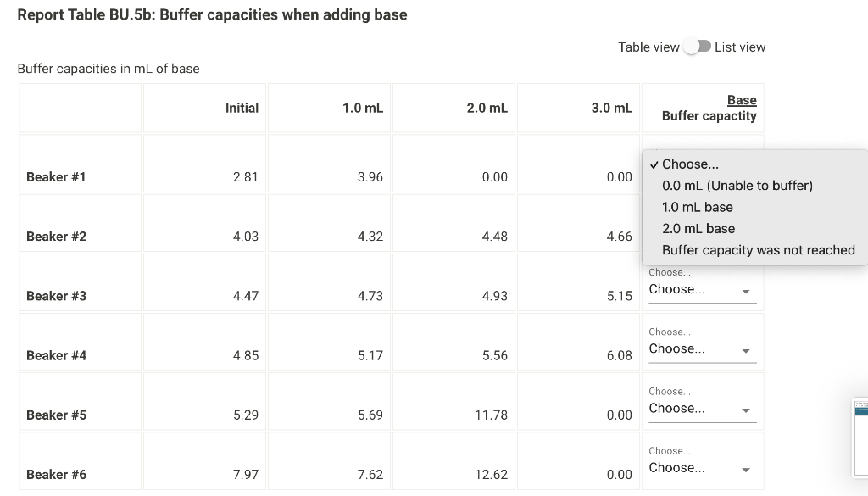Click the dropdown arrow for Beaker #6
868x496 pixels.
pyautogui.click(x=746, y=470)
